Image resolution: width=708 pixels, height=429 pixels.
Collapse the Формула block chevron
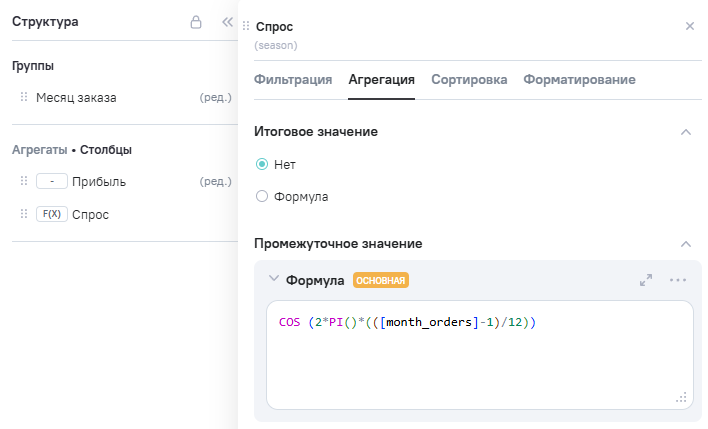click(273, 280)
